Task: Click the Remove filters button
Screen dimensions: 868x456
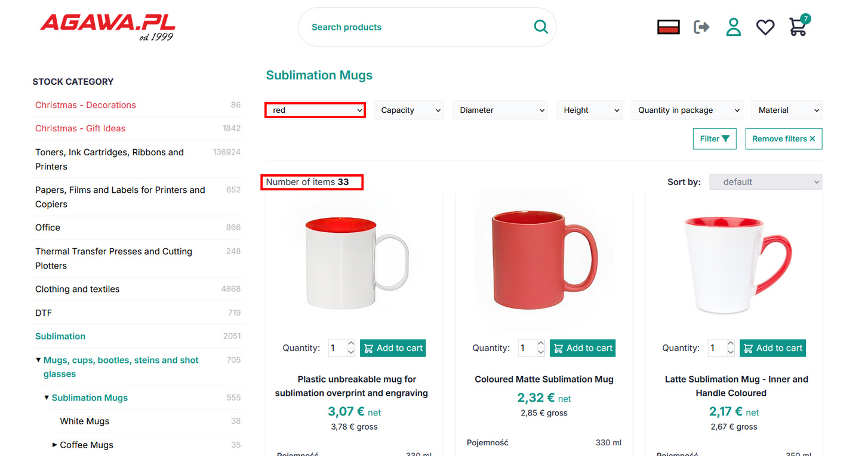Action: 783,138
